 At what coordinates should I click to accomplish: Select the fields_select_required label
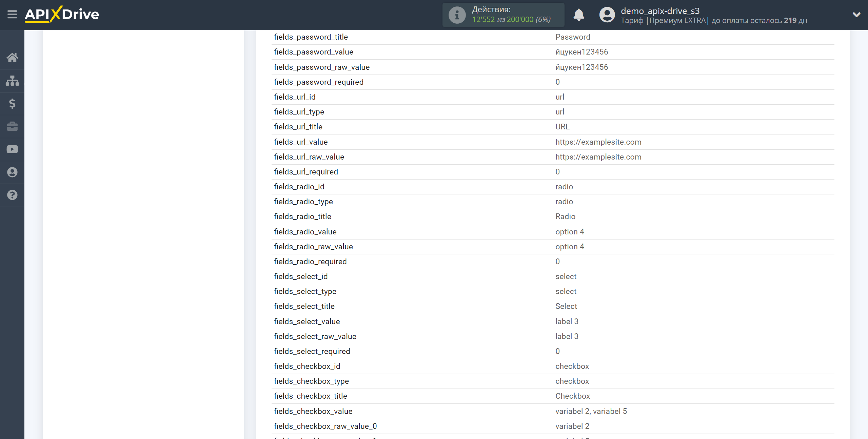pos(312,351)
